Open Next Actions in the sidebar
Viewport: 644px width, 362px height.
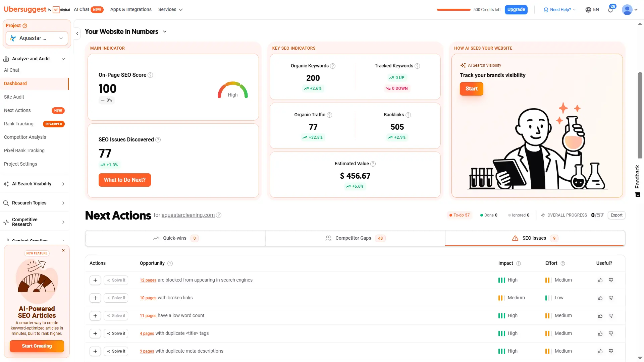[17, 110]
